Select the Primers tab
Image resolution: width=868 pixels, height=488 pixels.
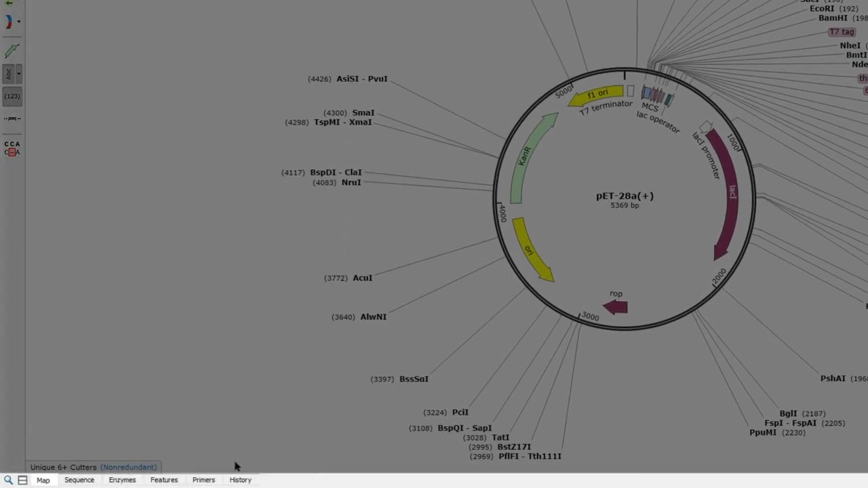203,480
